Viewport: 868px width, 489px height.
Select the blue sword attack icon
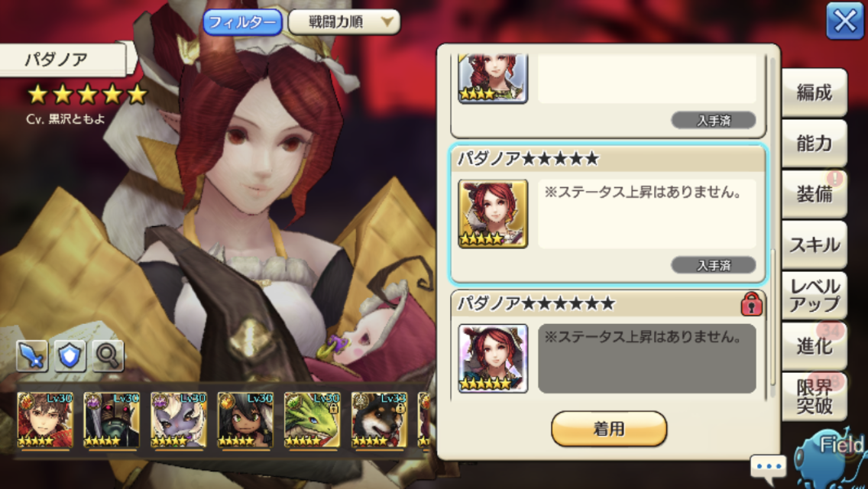[32, 355]
